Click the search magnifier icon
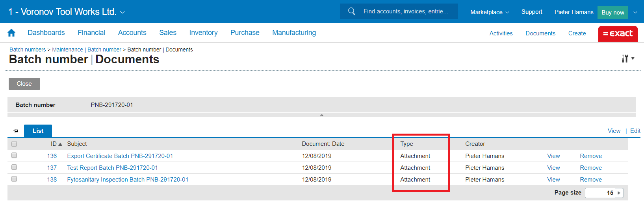 (351, 11)
